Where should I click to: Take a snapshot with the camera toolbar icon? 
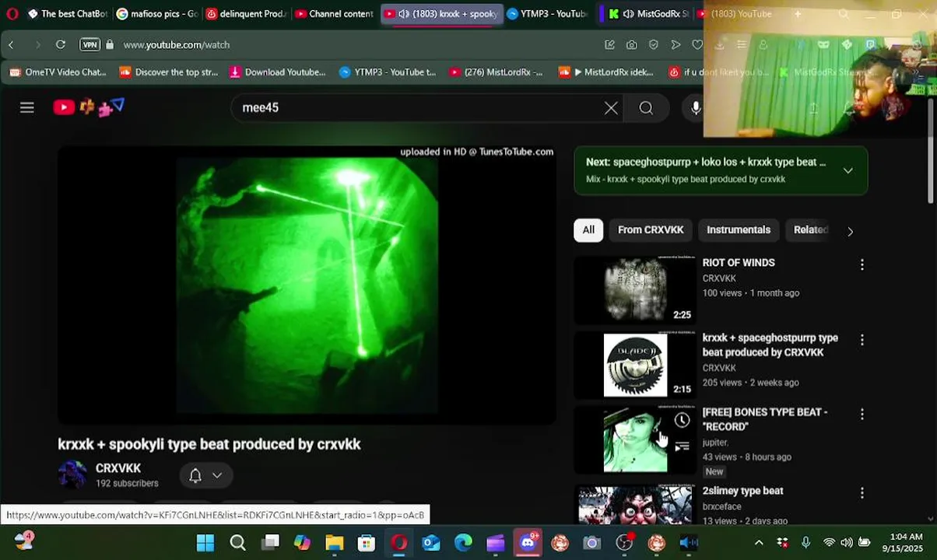tap(631, 45)
